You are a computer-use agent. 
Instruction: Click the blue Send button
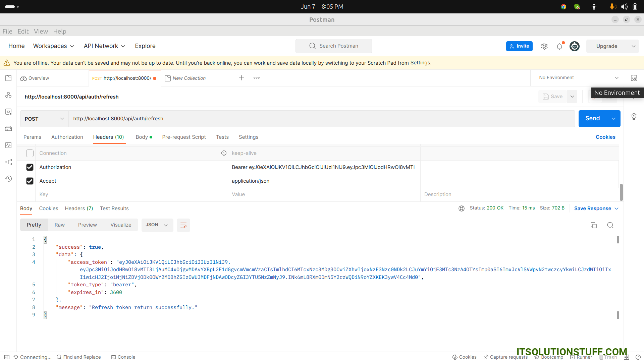592,119
